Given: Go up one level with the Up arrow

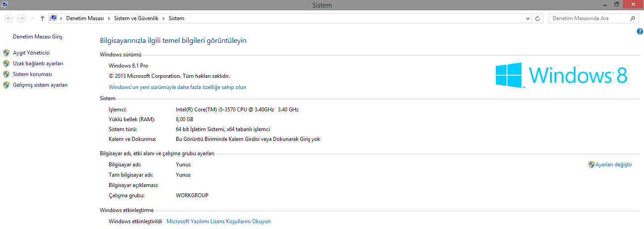Looking at the screenshot, I should pyautogui.click(x=43, y=18).
